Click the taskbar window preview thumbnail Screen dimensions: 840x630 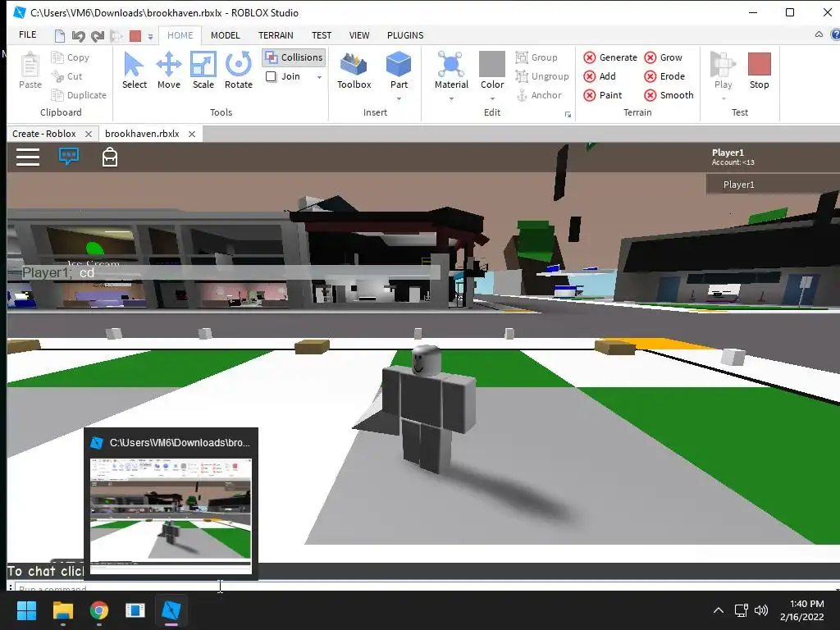(171, 516)
